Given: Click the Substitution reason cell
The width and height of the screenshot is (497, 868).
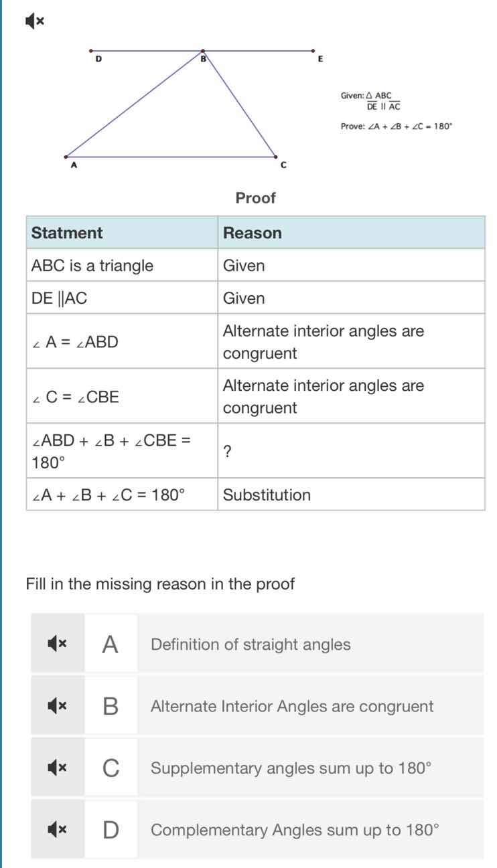Looking at the screenshot, I should click(x=267, y=495).
